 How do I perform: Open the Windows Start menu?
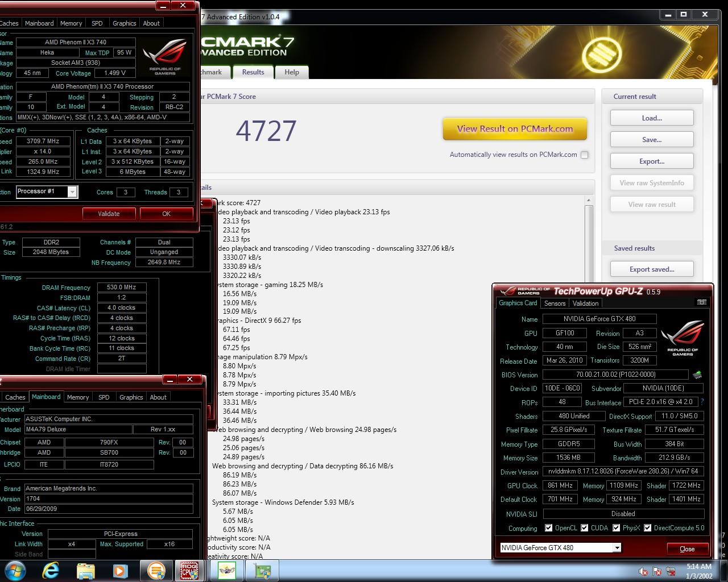click(15, 570)
